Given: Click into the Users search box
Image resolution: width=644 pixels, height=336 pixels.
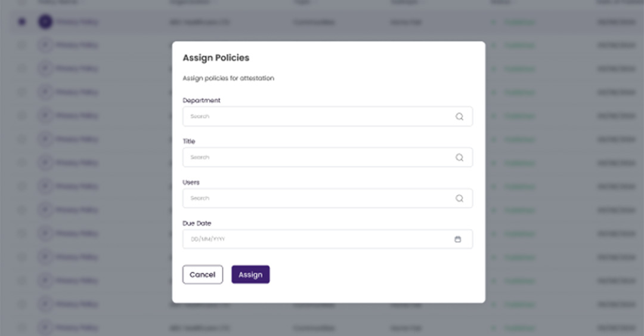Looking at the screenshot, I should [x=316, y=199].
